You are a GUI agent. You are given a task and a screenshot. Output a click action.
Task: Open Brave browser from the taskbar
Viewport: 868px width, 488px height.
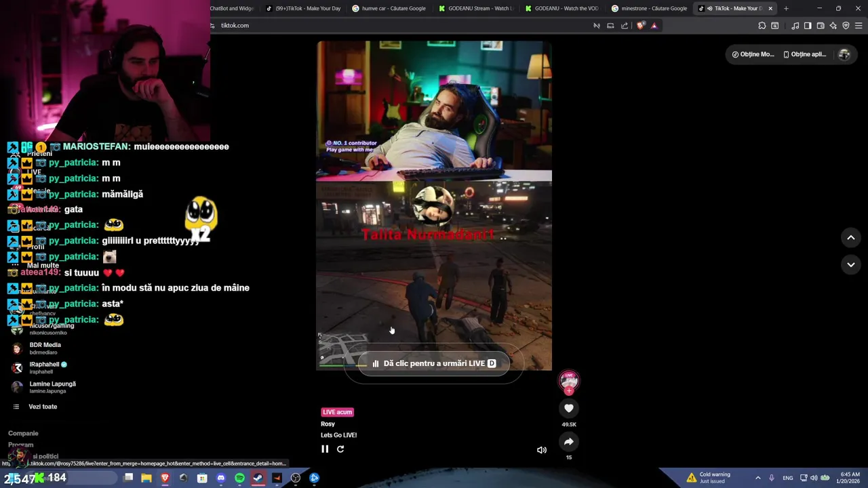(x=165, y=478)
